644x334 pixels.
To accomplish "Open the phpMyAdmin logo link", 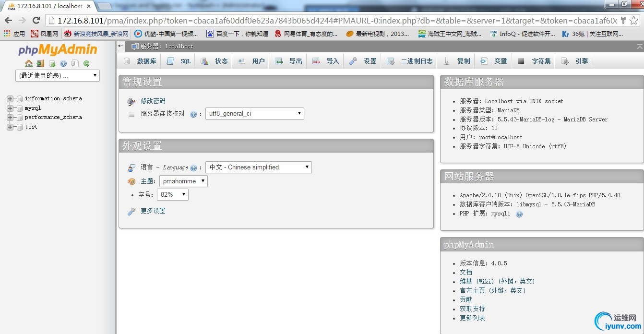I will click(x=58, y=50).
